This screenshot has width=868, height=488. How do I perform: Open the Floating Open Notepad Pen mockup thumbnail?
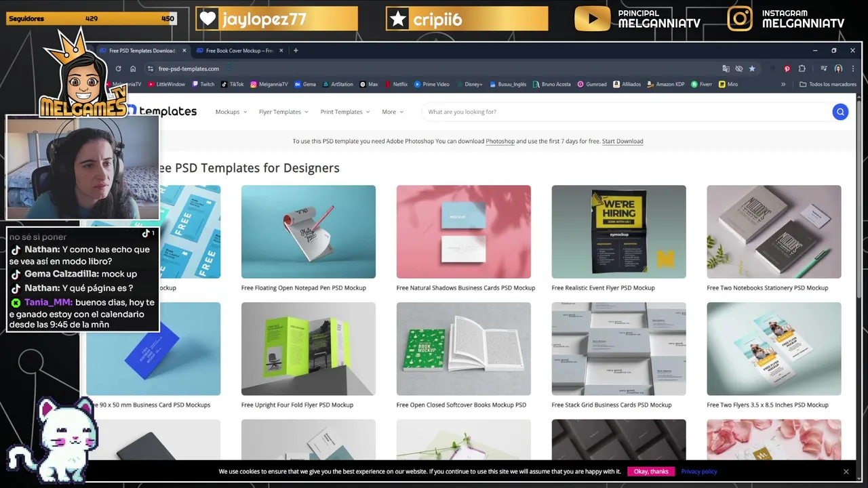(x=309, y=232)
